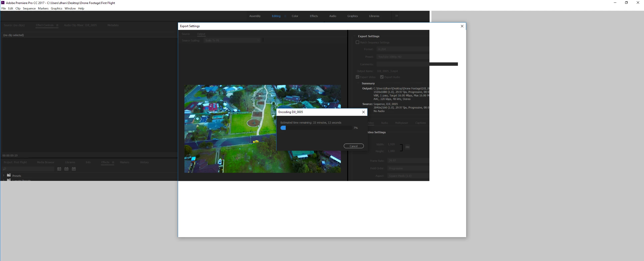The width and height of the screenshot is (644, 261).
Task: Switch to the Audio export tab
Action: [x=384, y=123]
